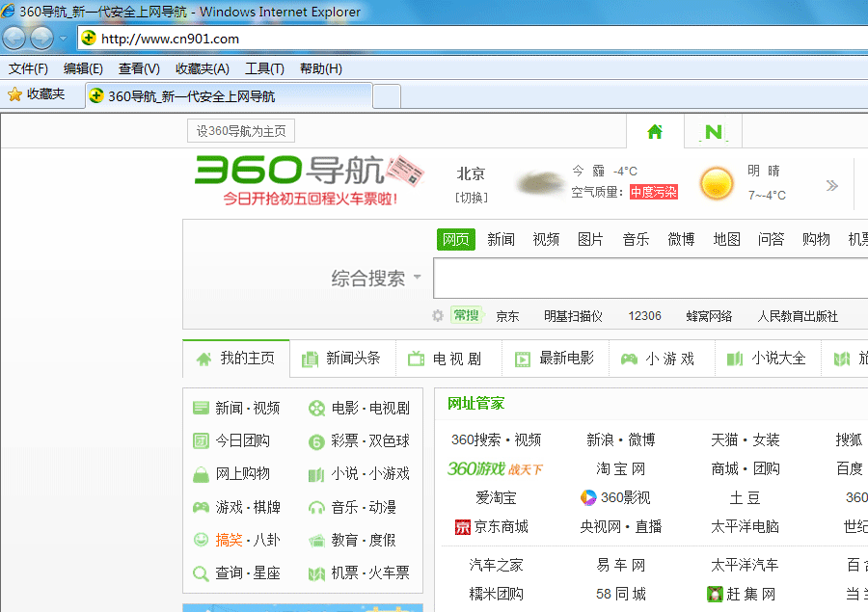Expand the 综合搜索 search type dropdown
This screenshot has width=868, height=612.
pyautogui.click(x=418, y=279)
